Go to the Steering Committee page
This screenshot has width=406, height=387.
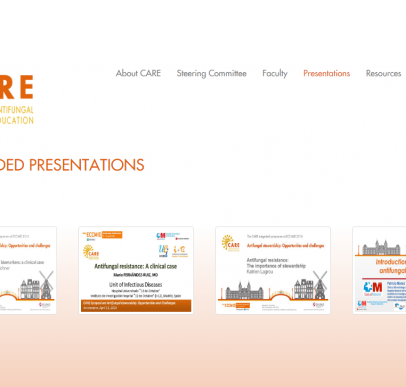[212, 73]
